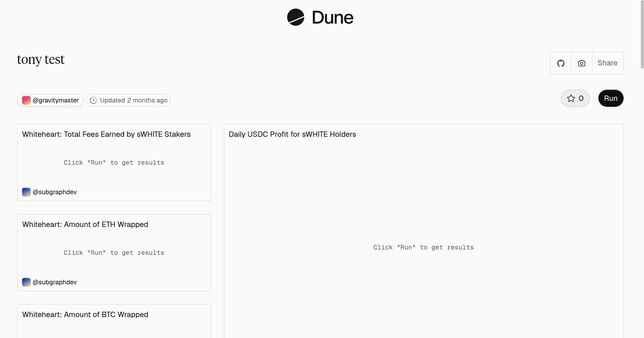
Task: Open @subgraphdev under ETH Wrapped card
Action: click(55, 282)
